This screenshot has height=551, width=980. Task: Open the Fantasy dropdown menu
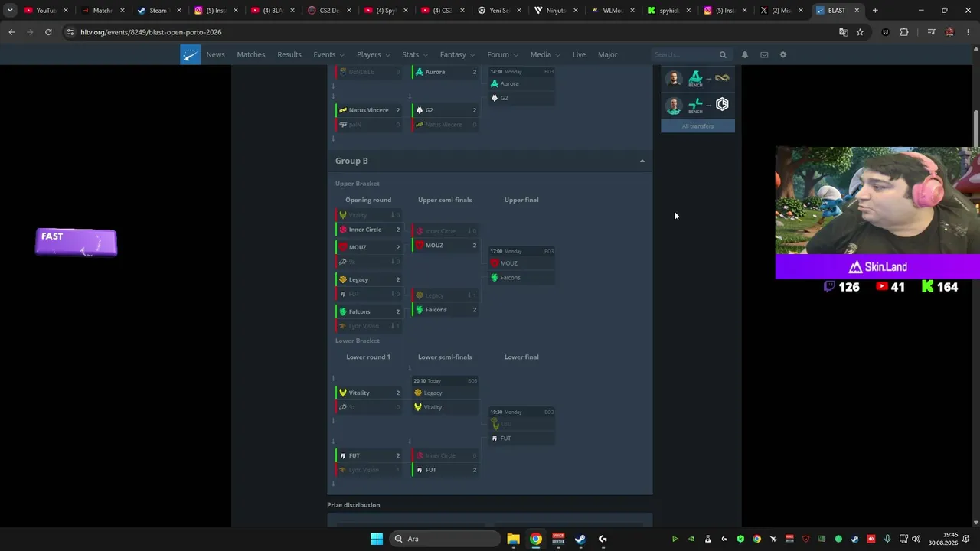point(457,54)
